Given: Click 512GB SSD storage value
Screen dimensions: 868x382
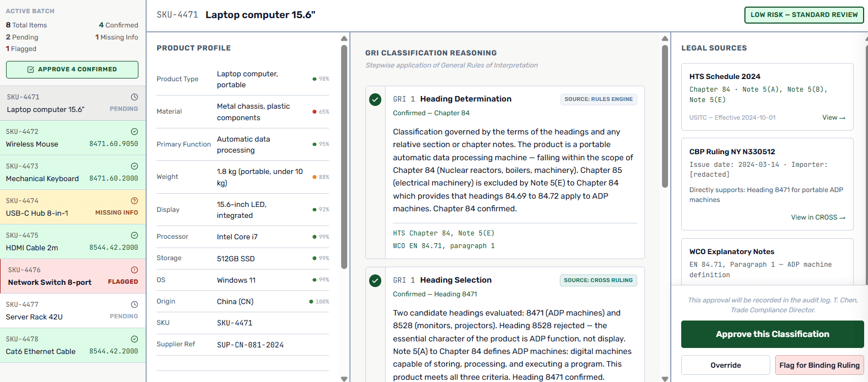Looking at the screenshot, I should pyautogui.click(x=236, y=259).
